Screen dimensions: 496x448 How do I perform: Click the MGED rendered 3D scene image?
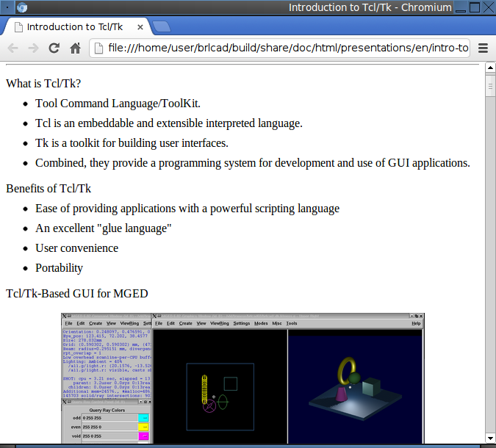pos(356,386)
